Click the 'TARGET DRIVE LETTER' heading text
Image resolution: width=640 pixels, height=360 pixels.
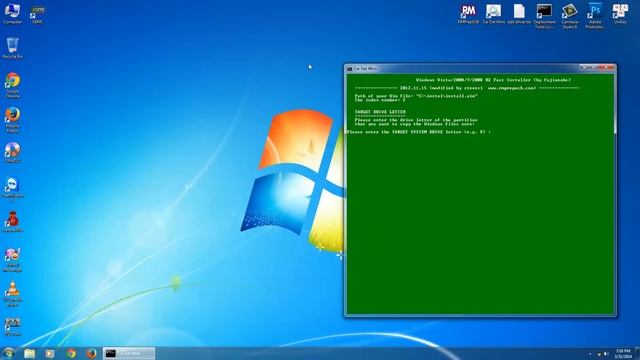pos(380,112)
